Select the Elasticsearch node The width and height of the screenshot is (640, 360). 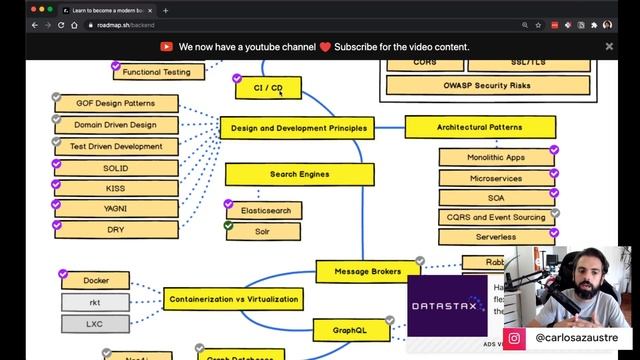click(x=264, y=211)
